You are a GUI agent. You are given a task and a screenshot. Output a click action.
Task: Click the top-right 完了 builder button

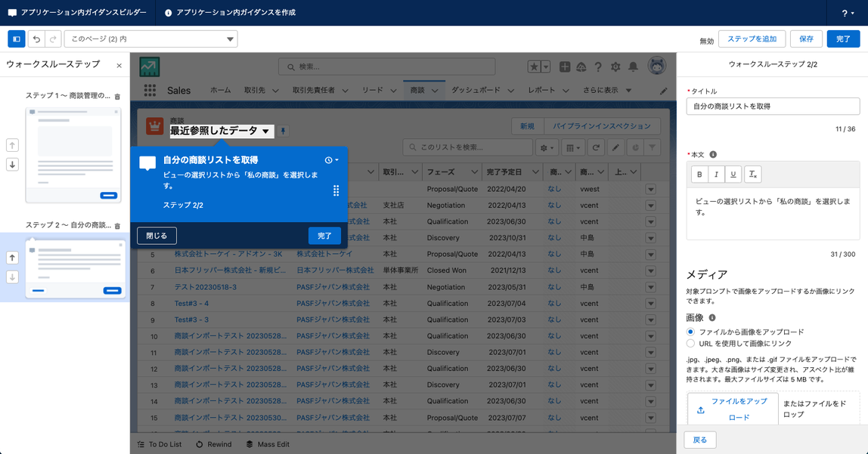click(843, 39)
